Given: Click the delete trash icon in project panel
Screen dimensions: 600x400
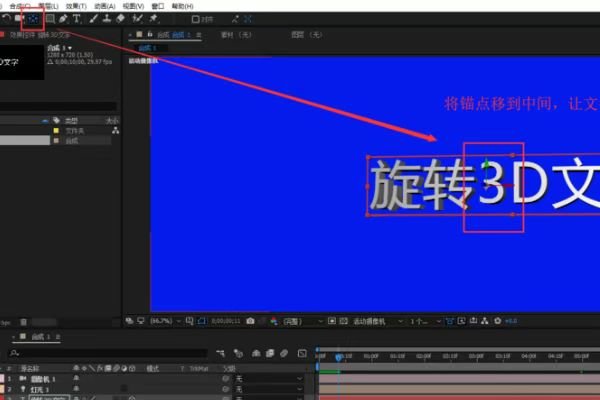Looking at the screenshot, I should (24, 322).
